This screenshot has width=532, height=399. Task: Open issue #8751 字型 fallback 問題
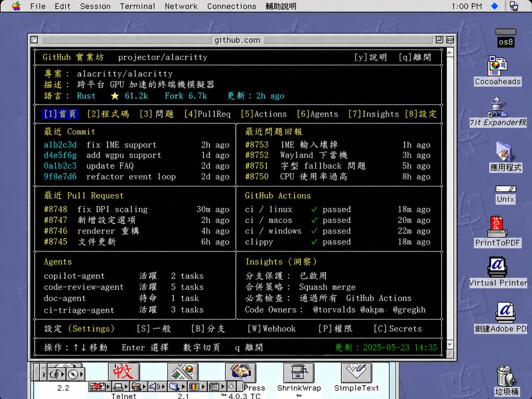(x=338, y=166)
